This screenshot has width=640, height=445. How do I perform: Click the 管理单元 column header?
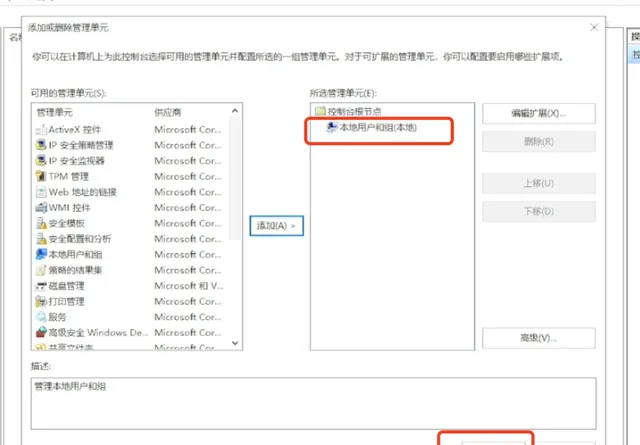click(55, 112)
